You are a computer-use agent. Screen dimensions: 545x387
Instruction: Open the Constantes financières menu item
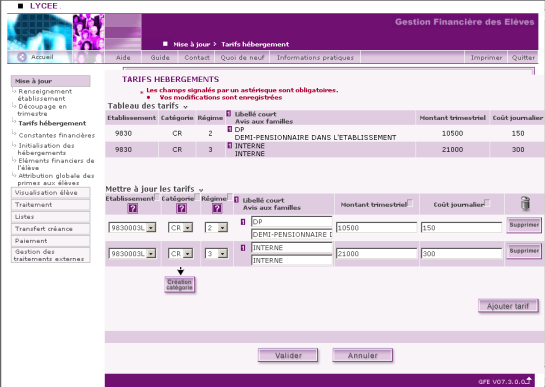coord(57,135)
